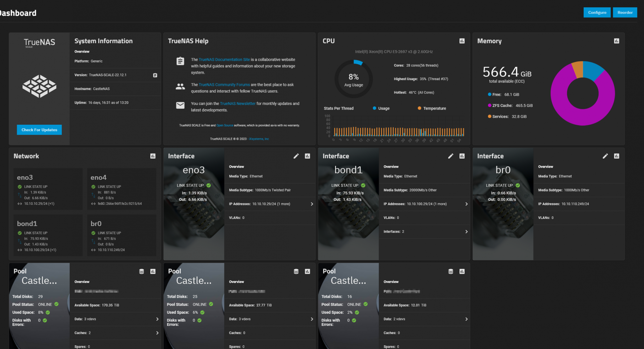Image resolution: width=644 pixels, height=349 pixels.
Task: Click the br0 IP Addresses 10.10.110.249/24 row
Action: pyautogui.click(x=579, y=204)
